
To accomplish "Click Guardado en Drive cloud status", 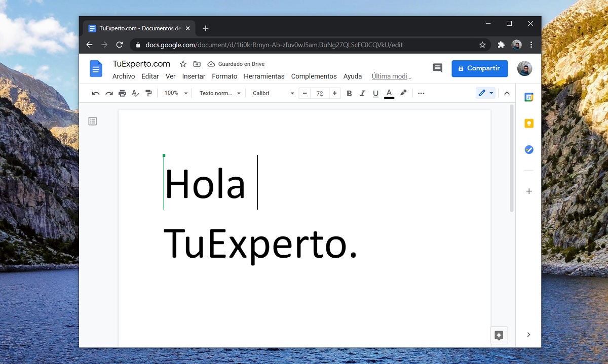I will pos(236,64).
